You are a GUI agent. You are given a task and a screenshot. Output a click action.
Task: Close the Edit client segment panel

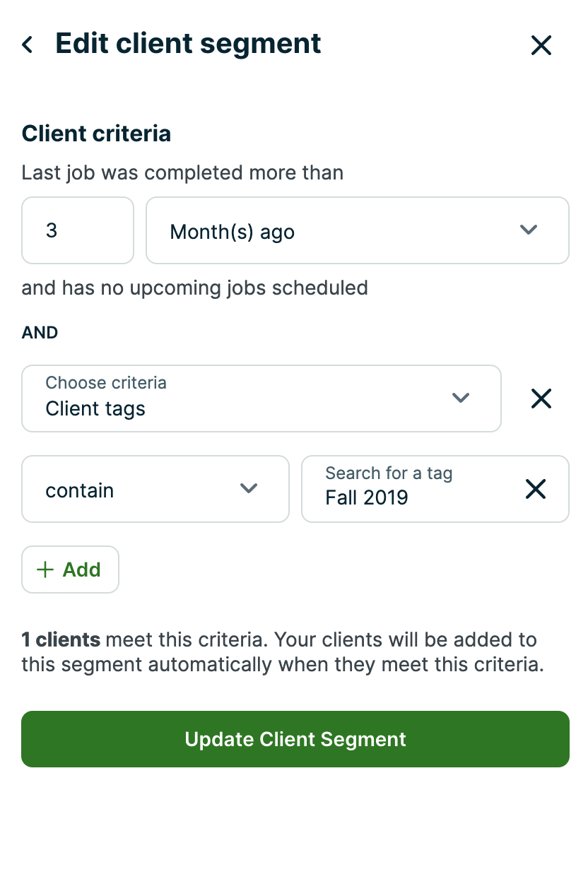tap(541, 45)
